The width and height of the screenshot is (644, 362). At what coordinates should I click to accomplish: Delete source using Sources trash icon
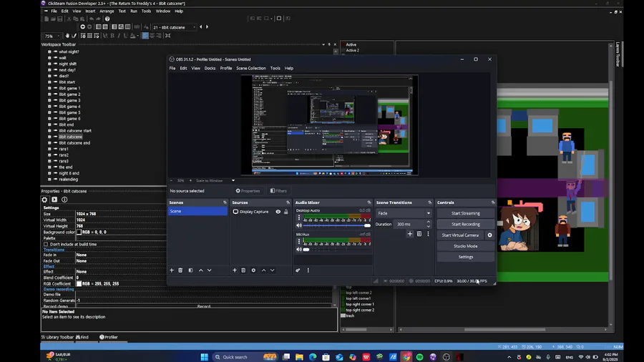click(x=243, y=270)
